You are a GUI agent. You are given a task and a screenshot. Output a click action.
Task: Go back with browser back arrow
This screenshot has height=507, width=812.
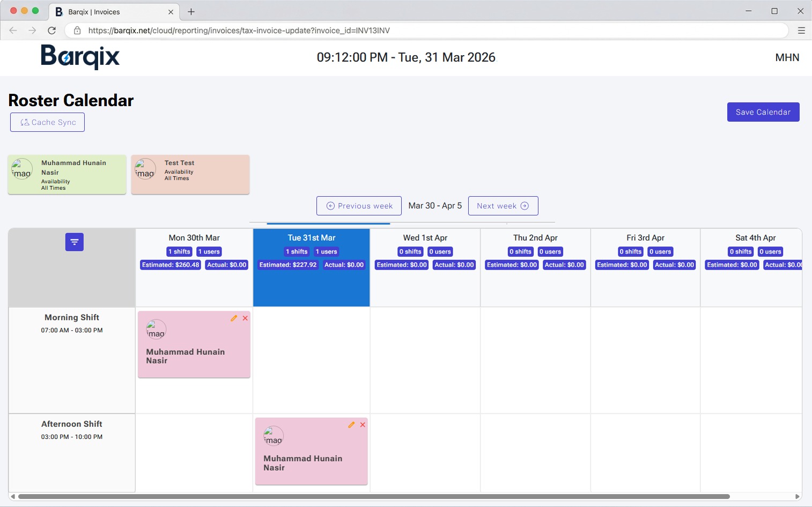coord(13,31)
